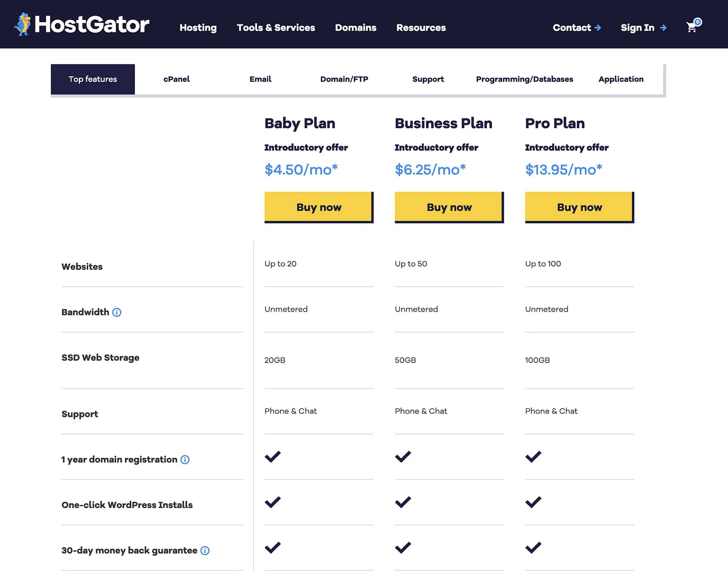This screenshot has height=571, width=728.
Task: Click the SSD Web Storage label
Action: (101, 358)
